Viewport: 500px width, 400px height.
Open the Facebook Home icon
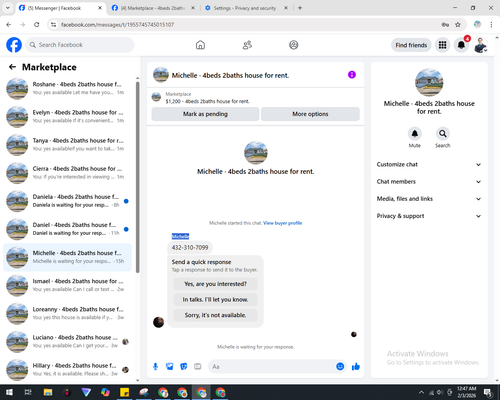coord(200,45)
